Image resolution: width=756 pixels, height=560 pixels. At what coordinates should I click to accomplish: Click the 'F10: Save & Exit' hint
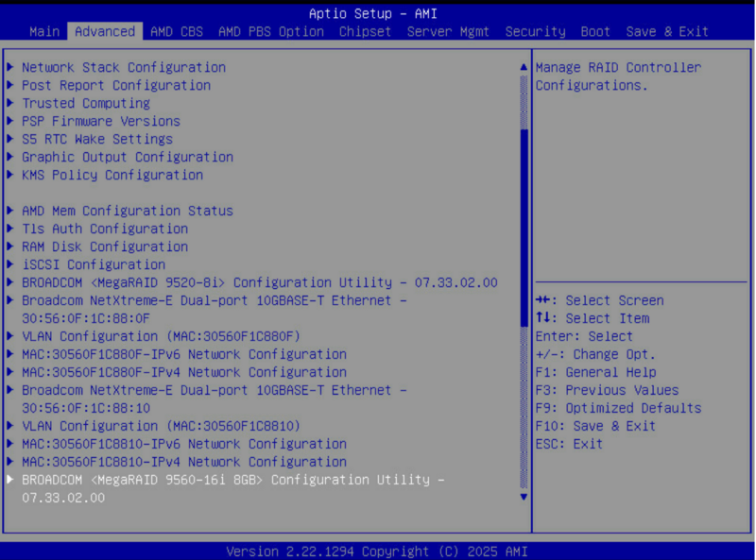click(596, 426)
